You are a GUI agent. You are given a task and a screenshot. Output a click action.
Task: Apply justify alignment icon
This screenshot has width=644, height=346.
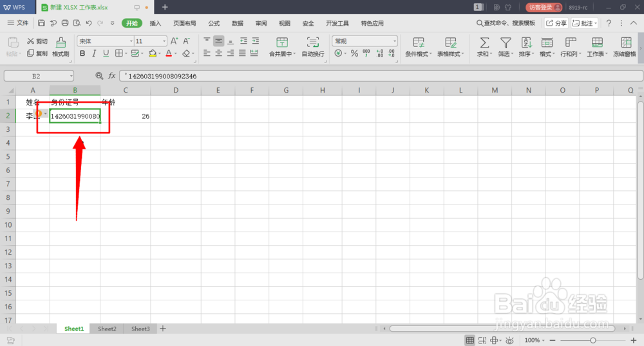tap(242, 53)
